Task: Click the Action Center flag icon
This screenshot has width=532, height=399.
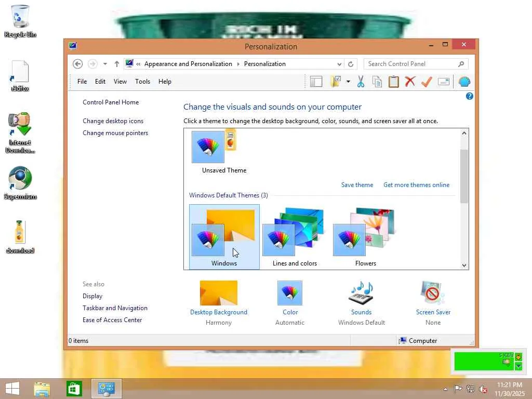Action: pyautogui.click(x=458, y=389)
